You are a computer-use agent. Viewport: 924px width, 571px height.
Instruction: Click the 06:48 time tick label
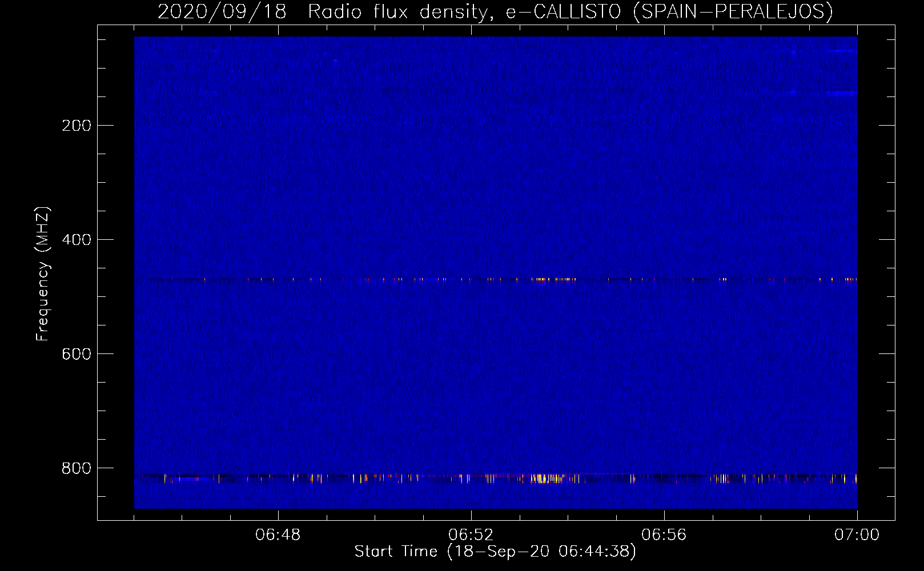click(x=278, y=535)
